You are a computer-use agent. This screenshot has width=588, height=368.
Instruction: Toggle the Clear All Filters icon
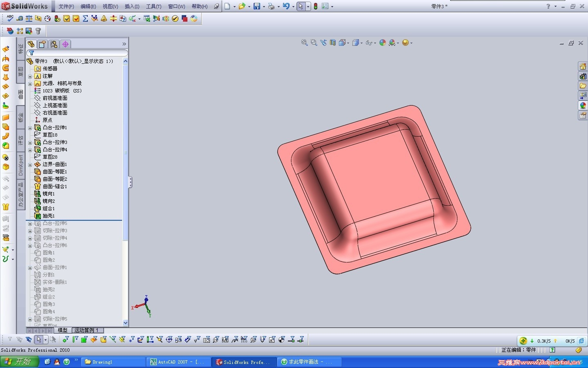coord(19,339)
